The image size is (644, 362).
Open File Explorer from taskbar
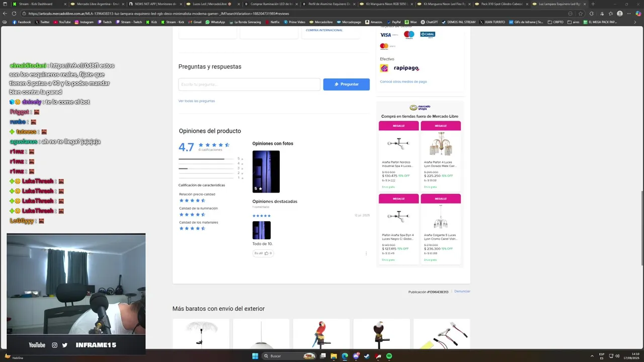point(334,356)
